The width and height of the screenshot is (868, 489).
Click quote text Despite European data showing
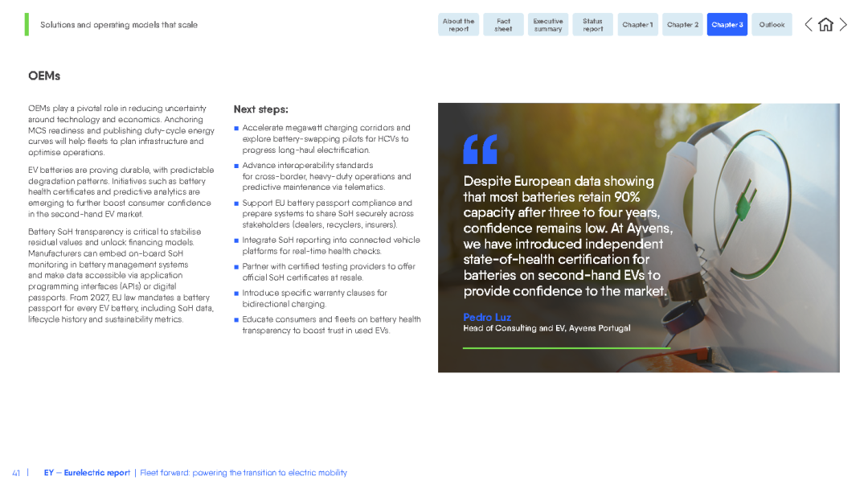point(568,236)
